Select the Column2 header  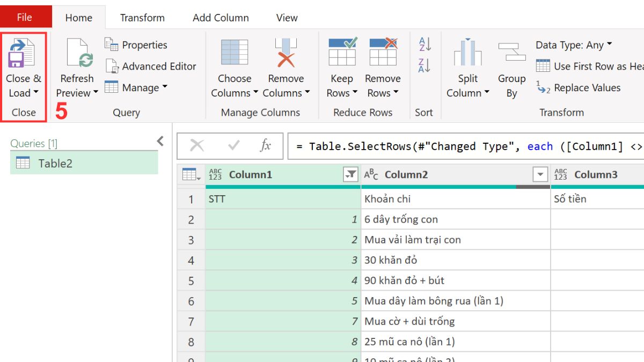pyautogui.click(x=456, y=175)
